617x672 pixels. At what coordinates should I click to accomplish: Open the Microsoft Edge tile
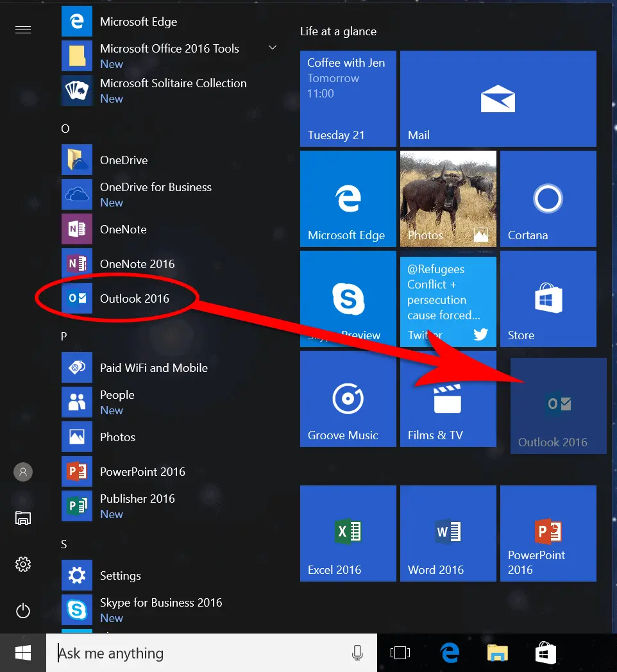tap(348, 198)
